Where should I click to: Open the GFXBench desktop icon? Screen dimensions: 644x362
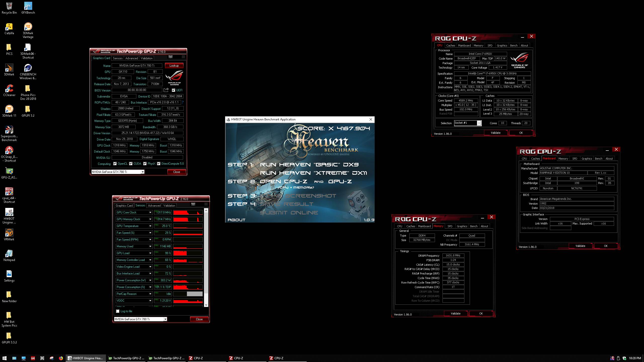tap(28, 8)
